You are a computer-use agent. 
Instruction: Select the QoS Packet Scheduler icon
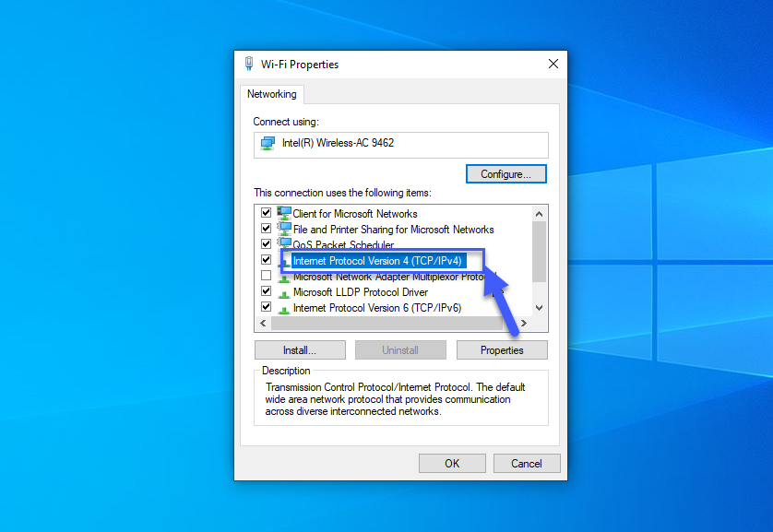(x=283, y=244)
